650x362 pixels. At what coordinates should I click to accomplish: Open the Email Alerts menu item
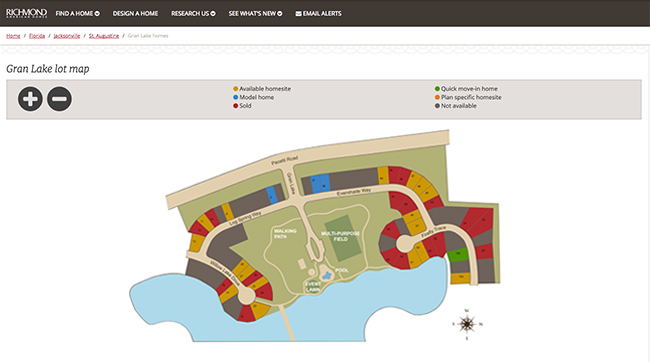tap(318, 14)
